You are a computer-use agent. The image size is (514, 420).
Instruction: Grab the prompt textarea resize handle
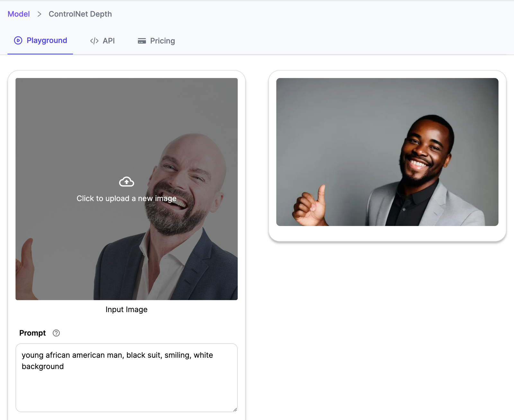coord(235,409)
